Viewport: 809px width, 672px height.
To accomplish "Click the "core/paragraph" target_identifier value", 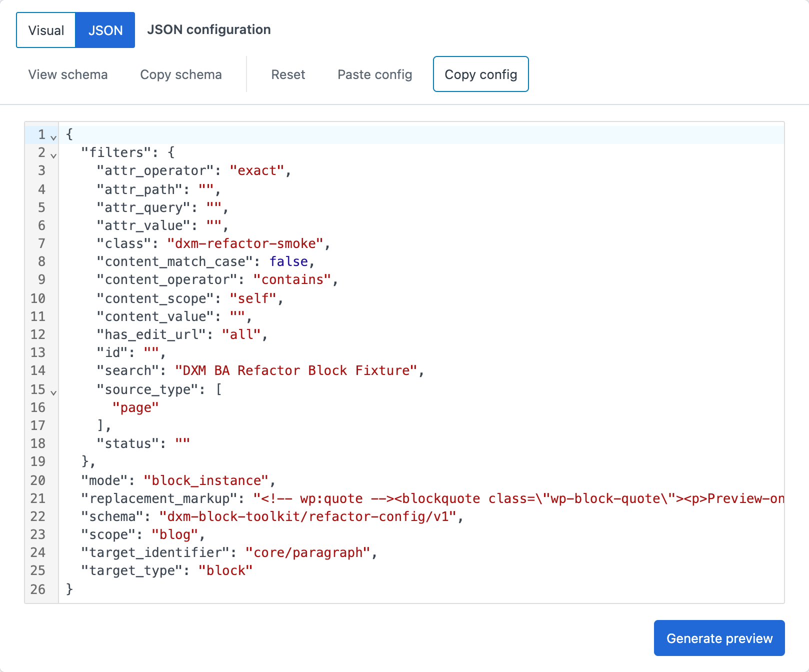I will pos(308,552).
